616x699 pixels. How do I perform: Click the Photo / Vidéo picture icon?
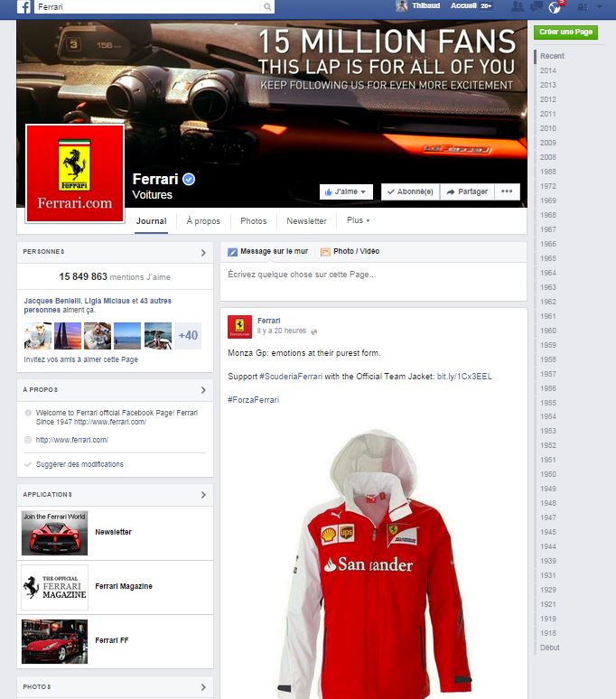pyautogui.click(x=325, y=252)
